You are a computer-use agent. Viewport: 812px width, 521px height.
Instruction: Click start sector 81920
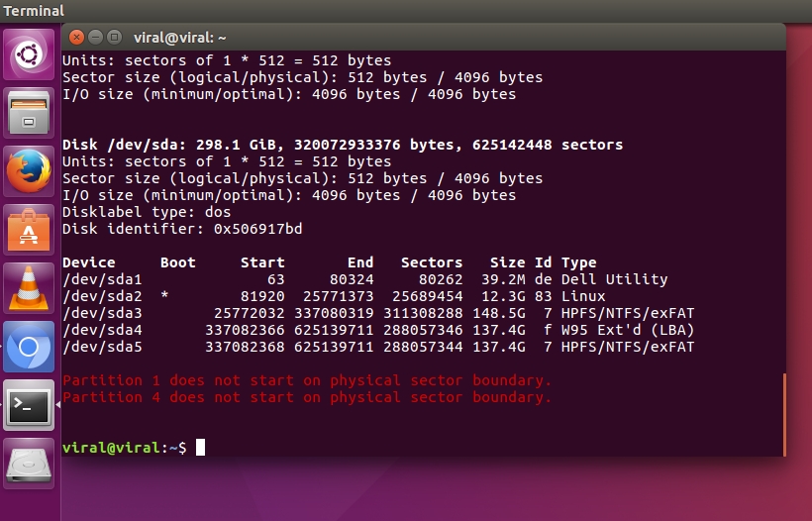point(262,296)
